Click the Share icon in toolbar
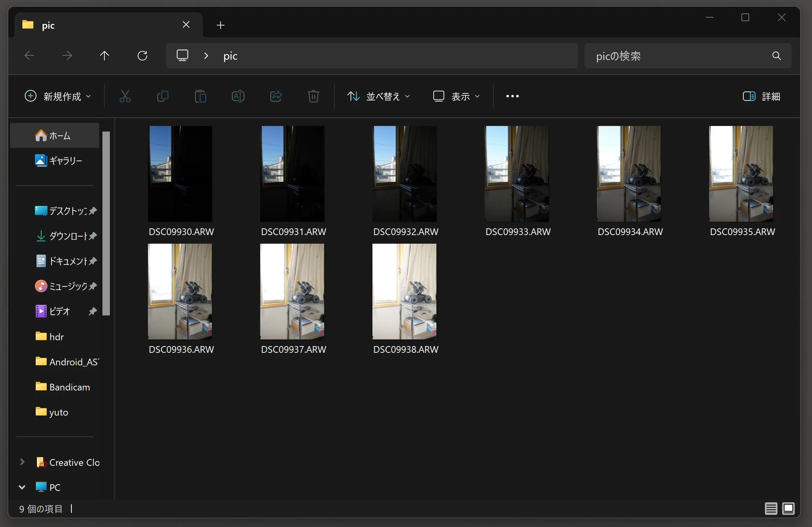 pyautogui.click(x=276, y=96)
